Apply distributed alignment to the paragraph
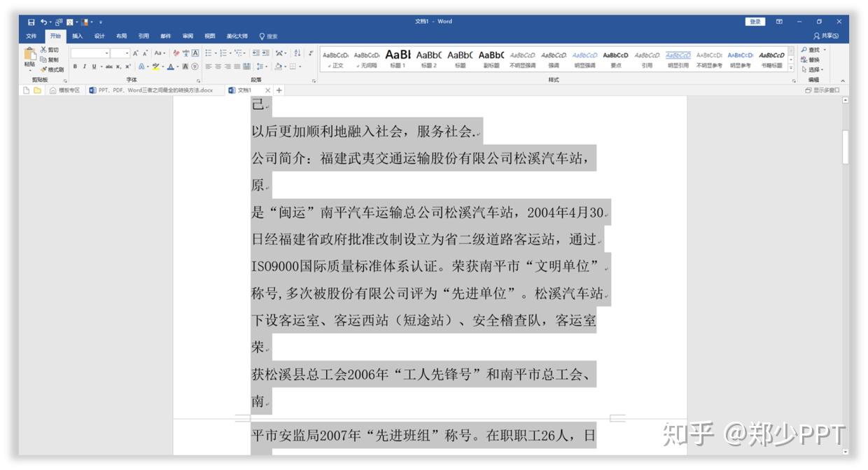Viewport: 868px width, 470px height. 246,67
